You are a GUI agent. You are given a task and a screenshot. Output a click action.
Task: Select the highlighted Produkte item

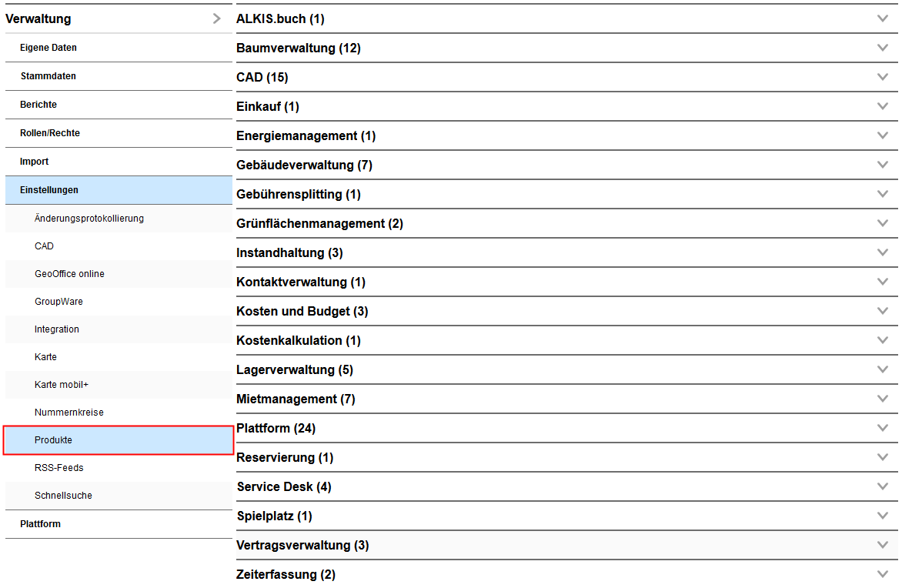click(x=54, y=440)
